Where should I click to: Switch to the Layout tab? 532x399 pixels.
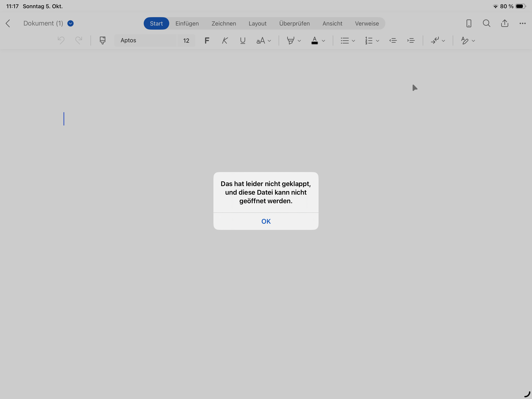tap(257, 23)
